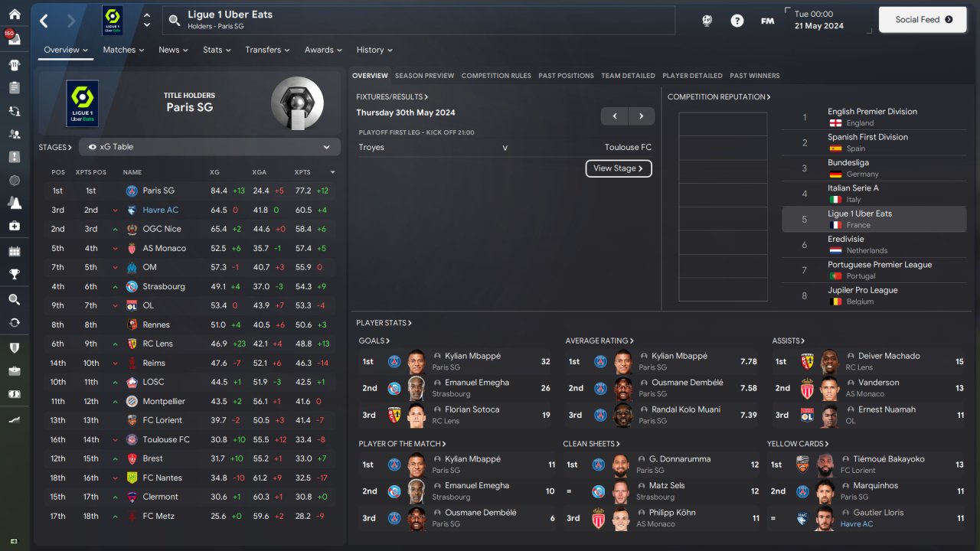Select Havre AC in the xG table
Viewport: 980px width, 551px height.
[161, 210]
